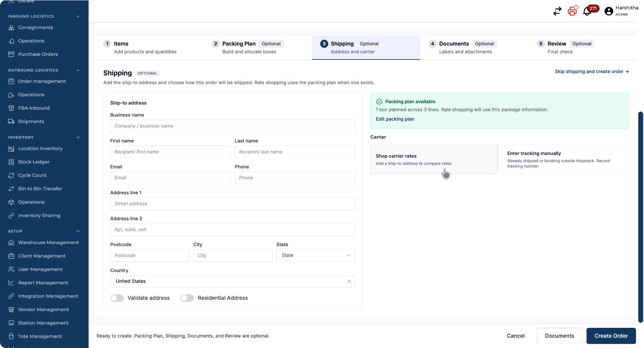Go to step 1 Items tab

149,48
